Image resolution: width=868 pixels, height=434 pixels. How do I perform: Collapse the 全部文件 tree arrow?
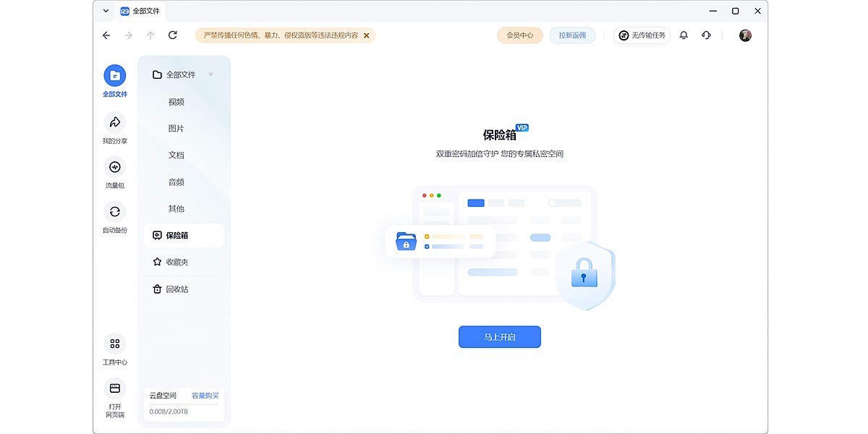[x=210, y=75]
